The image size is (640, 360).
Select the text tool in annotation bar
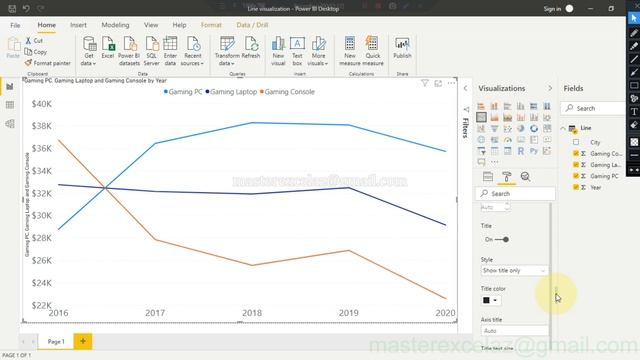(634, 111)
